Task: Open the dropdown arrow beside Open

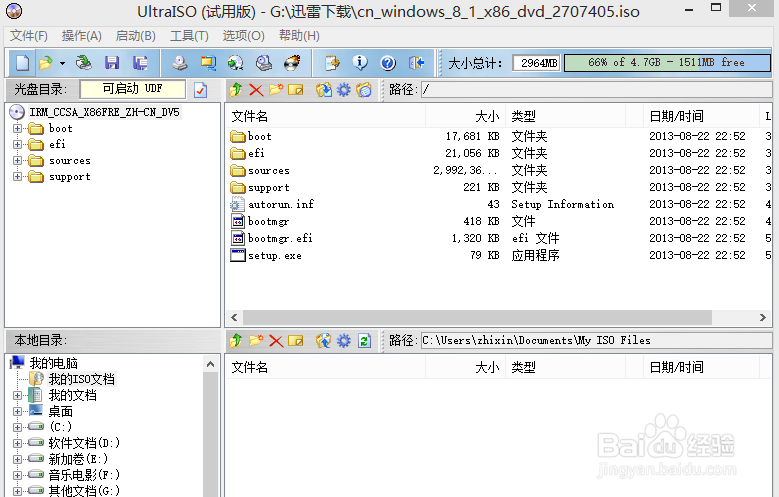Action: 62,63
